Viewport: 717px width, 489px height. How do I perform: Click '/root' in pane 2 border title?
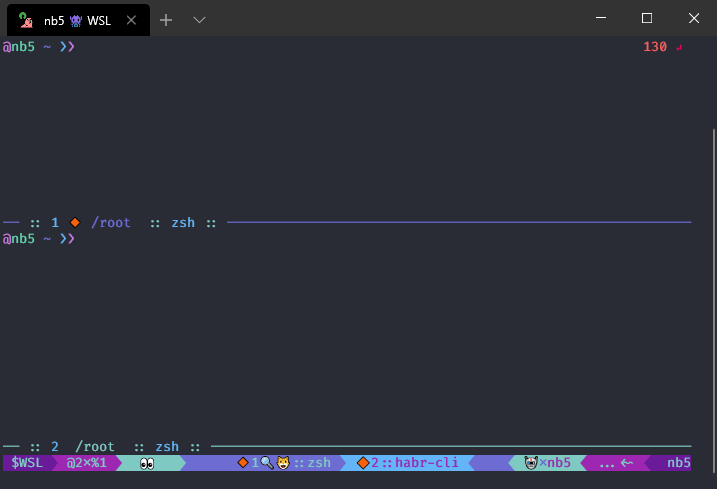(x=95, y=446)
